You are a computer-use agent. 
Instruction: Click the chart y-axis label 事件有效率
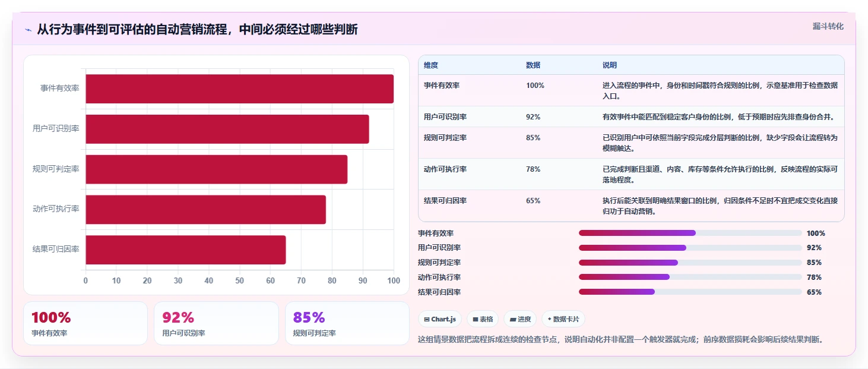tap(60, 88)
